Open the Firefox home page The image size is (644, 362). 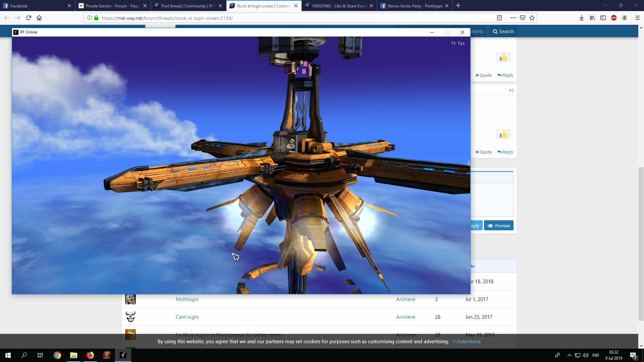coord(39,18)
